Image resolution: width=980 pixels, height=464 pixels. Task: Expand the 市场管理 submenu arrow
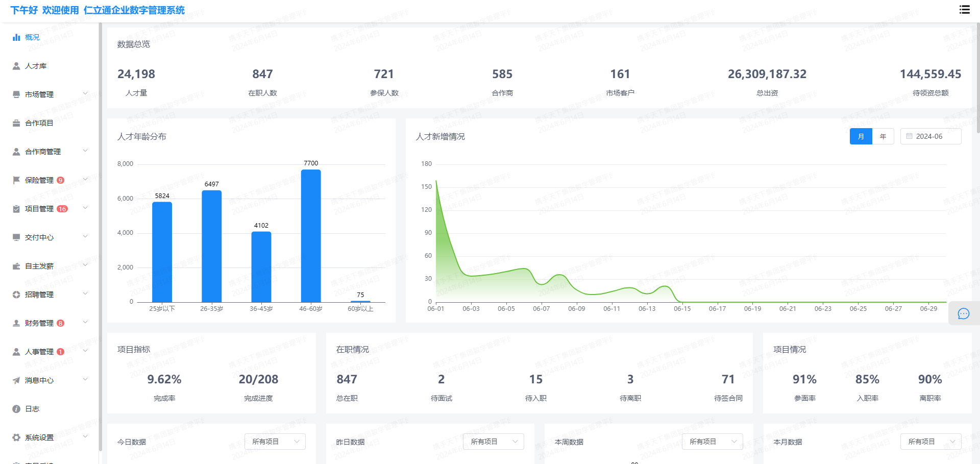pyautogui.click(x=85, y=94)
